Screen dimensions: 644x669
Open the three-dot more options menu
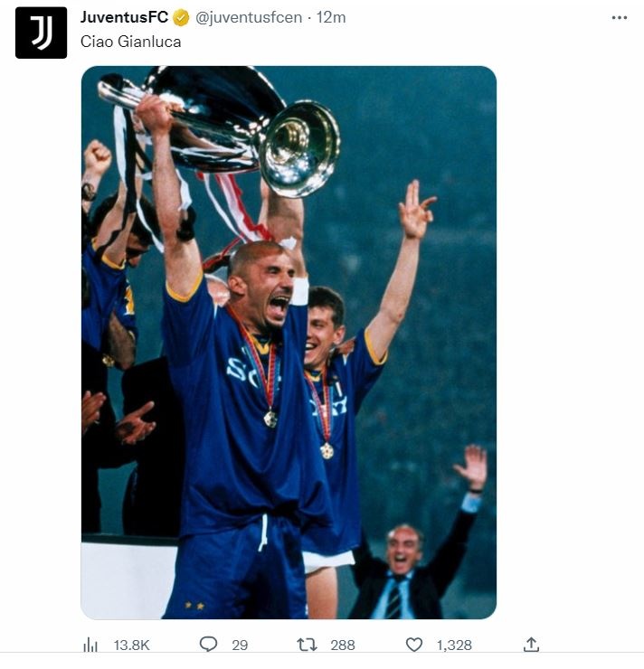[619, 18]
